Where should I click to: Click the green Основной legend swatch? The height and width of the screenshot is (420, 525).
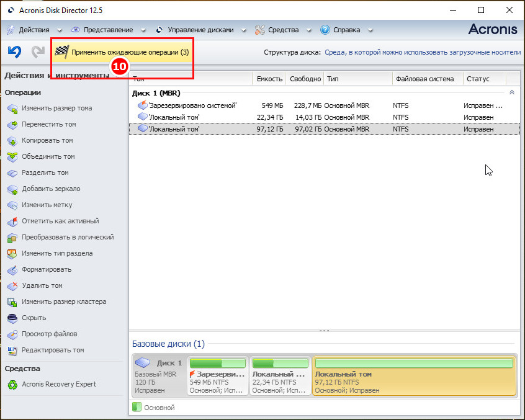(137, 408)
